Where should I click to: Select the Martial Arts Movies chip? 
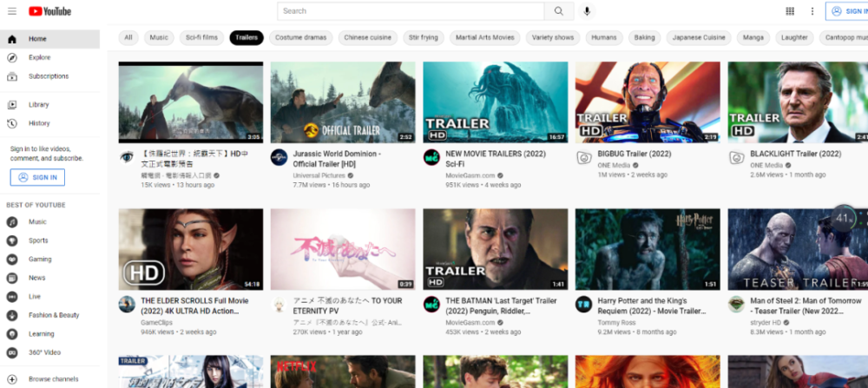pos(485,37)
